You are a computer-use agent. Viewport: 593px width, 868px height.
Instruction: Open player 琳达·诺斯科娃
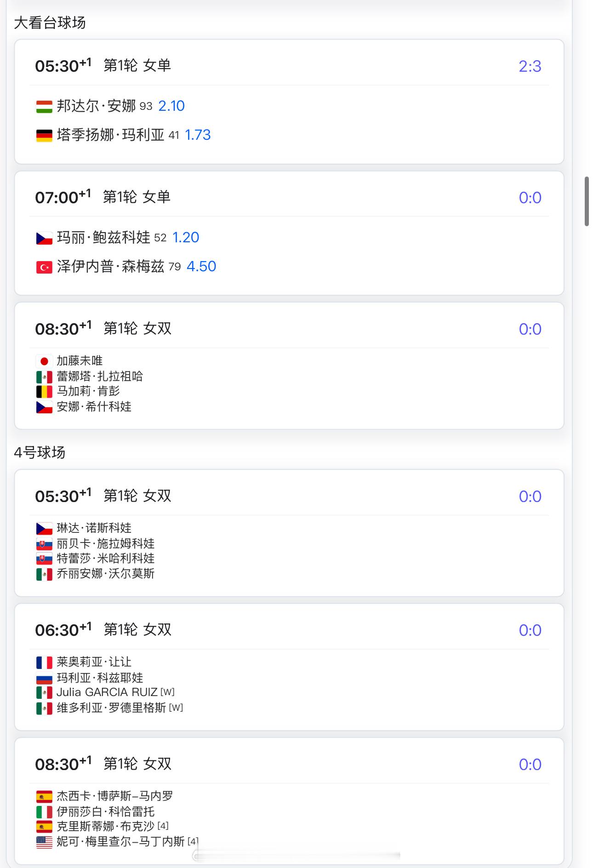pyautogui.click(x=94, y=528)
